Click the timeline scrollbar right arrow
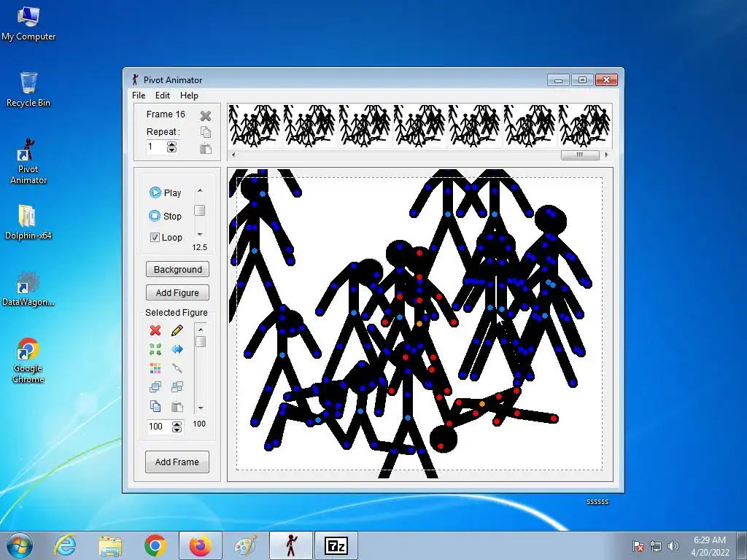The width and height of the screenshot is (747, 560). point(606,155)
